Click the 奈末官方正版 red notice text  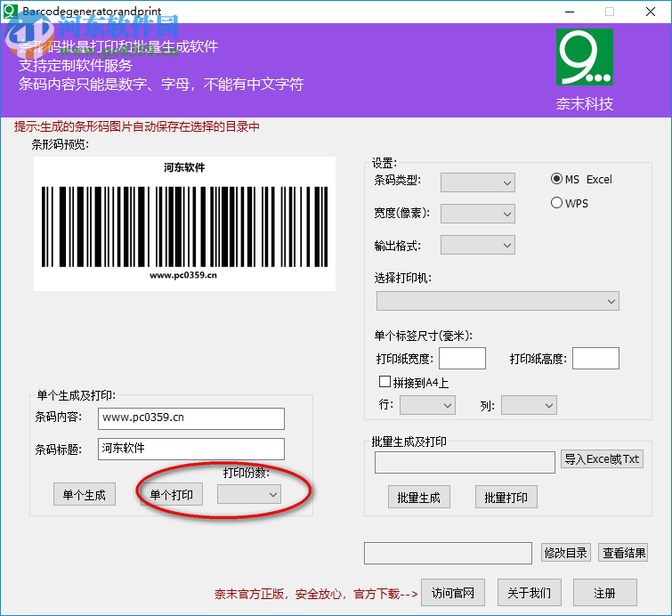pos(316,594)
